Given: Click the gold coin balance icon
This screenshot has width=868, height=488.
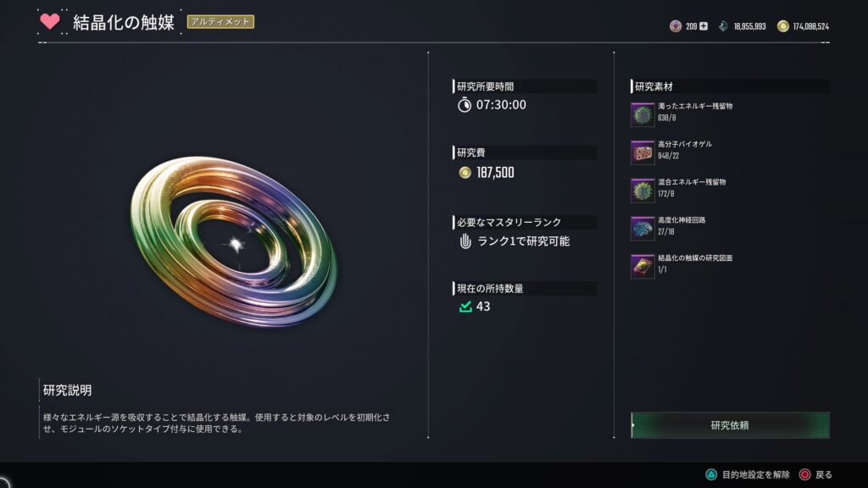Looking at the screenshot, I should [782, 26].
